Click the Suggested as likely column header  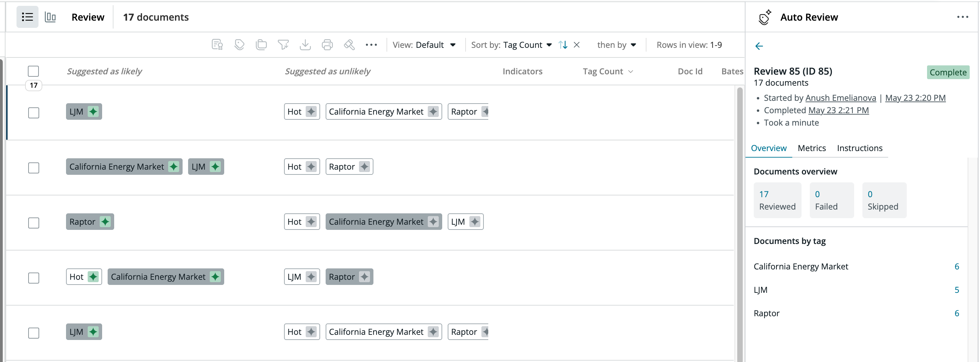point(104,71)
